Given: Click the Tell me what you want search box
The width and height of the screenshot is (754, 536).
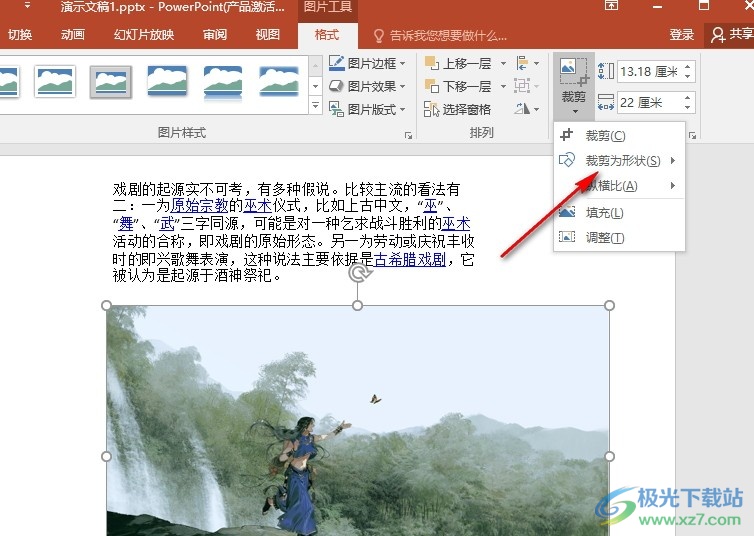Looking at the screenshot, I should click(440, 35).
